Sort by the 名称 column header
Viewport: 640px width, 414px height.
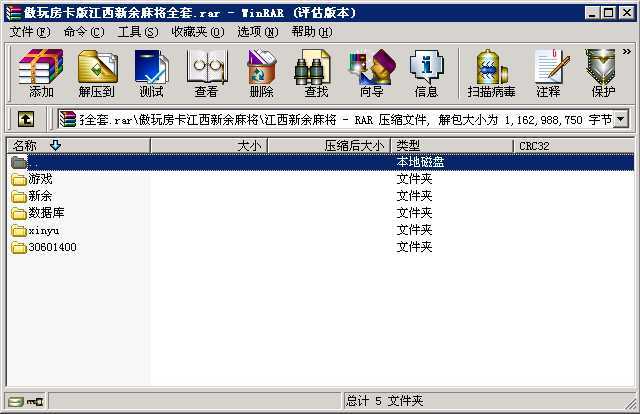click(78, 145)
